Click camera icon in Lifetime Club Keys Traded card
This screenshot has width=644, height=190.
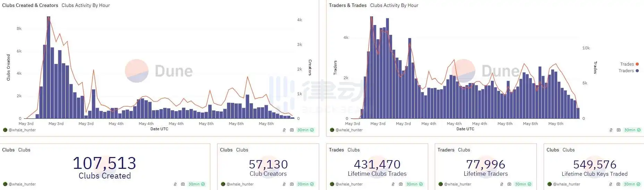click(618, 184)
